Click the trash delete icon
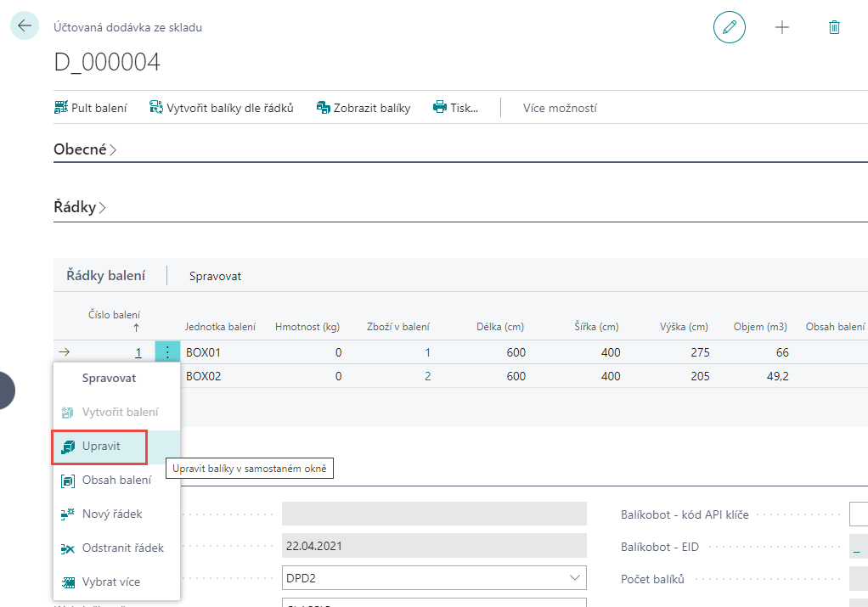 coord(834,27)
